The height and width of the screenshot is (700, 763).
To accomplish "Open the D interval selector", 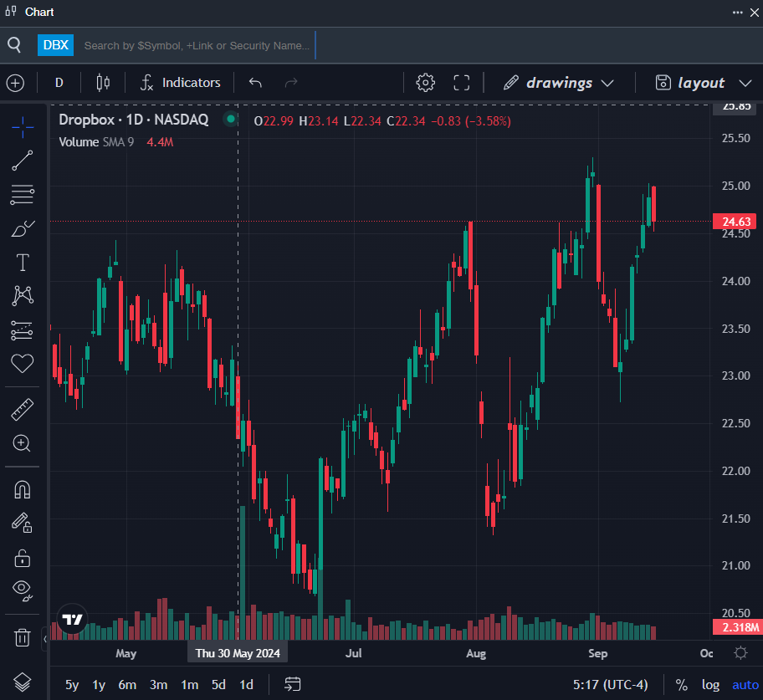I will click(59, 83).
